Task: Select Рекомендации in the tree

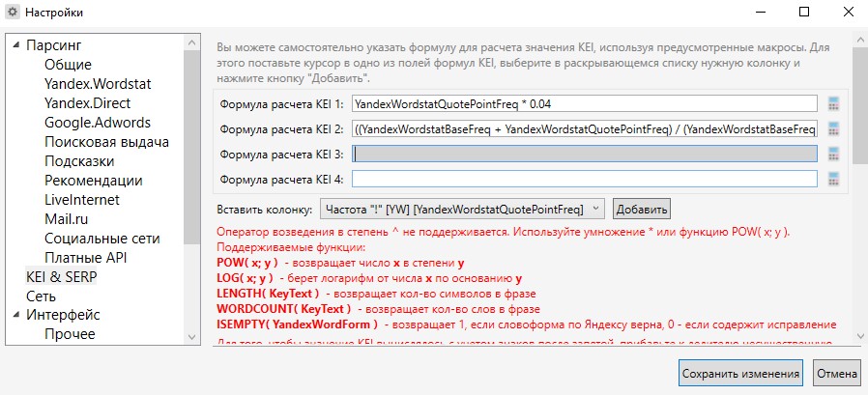Action: coord(94,181)
